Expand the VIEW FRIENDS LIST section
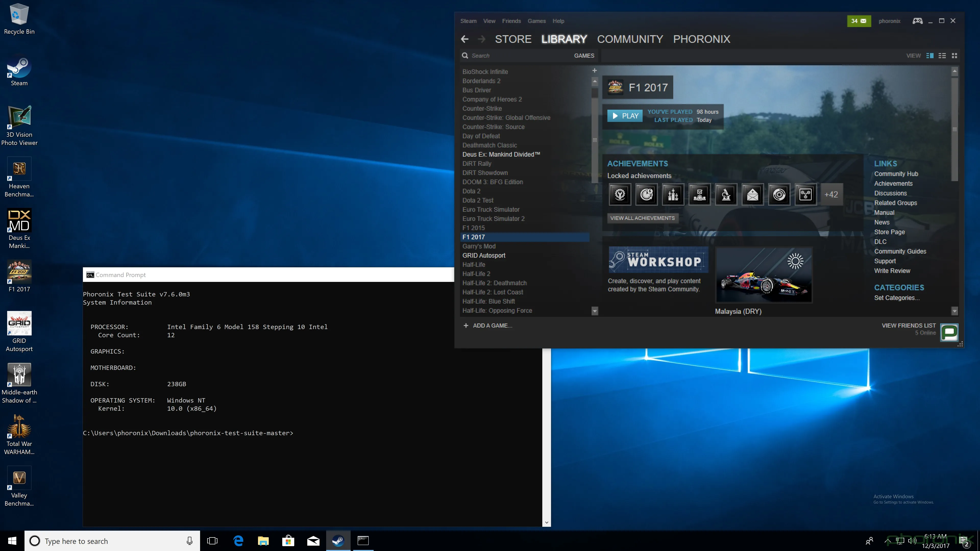980x551 pixels. (908, 325)
